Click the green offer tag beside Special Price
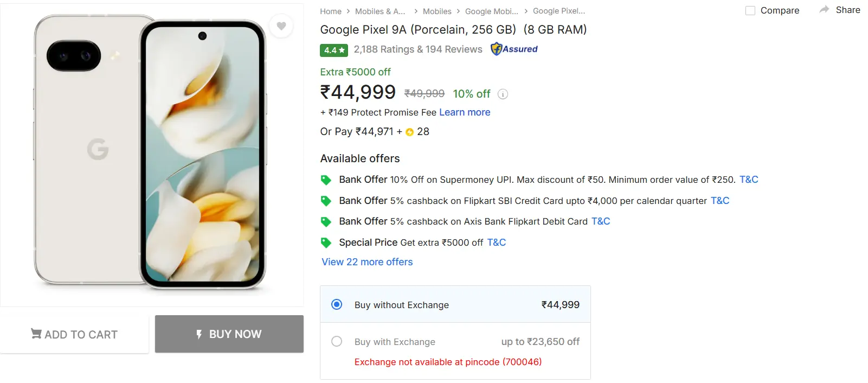Image resolution: width=868 pixels, height=383 pixels. click(326, 242)
